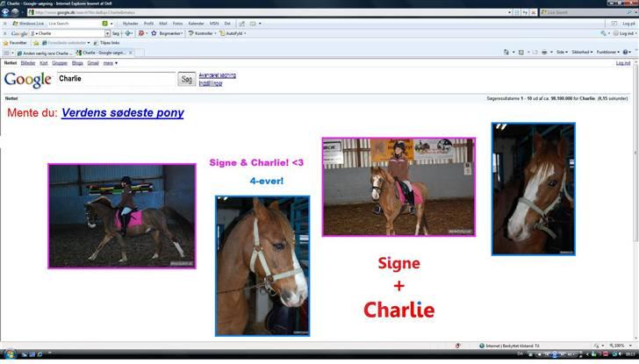This screenshot has height=364, width=639.
Task: Click the Gmail link in the Google navigation bar
Action: [93, 63]
